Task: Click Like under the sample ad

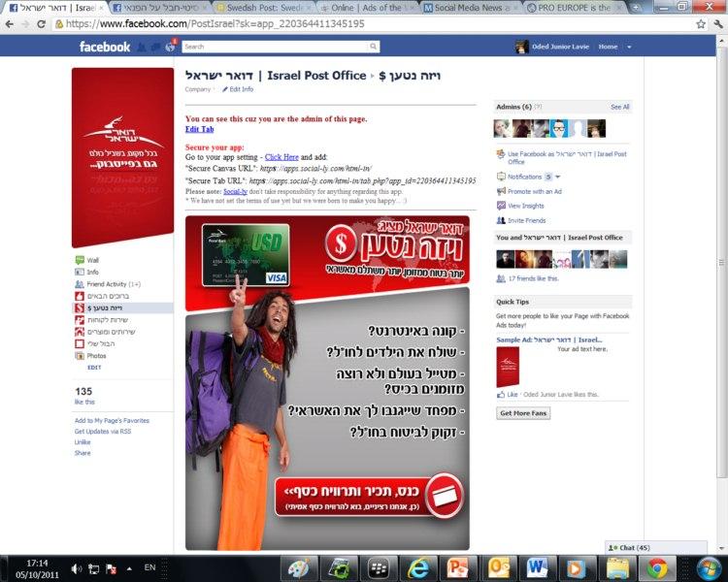Action: tap(513, 394)
